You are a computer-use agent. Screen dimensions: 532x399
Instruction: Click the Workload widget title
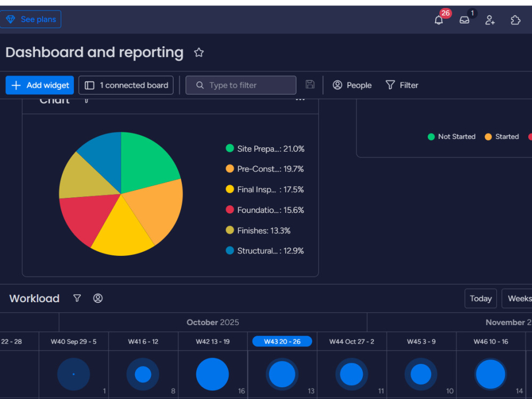pyautogui.click(x=34, y=298)
